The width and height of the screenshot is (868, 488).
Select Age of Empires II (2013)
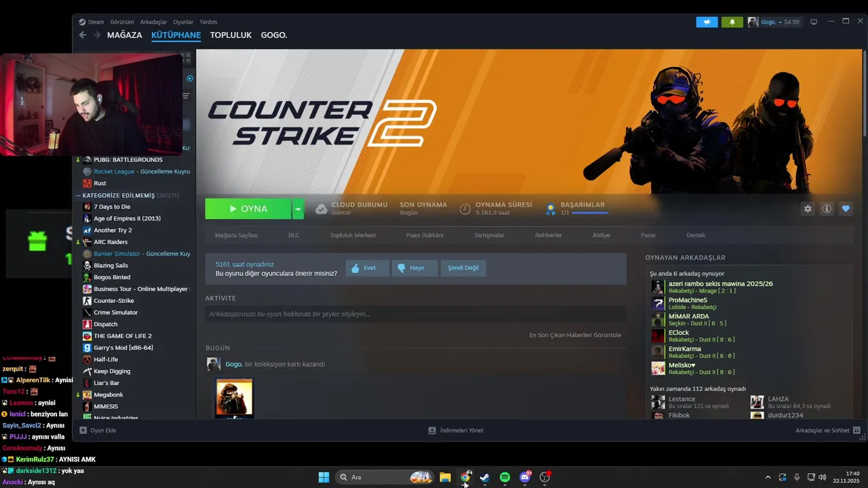[x=127, y=218]
